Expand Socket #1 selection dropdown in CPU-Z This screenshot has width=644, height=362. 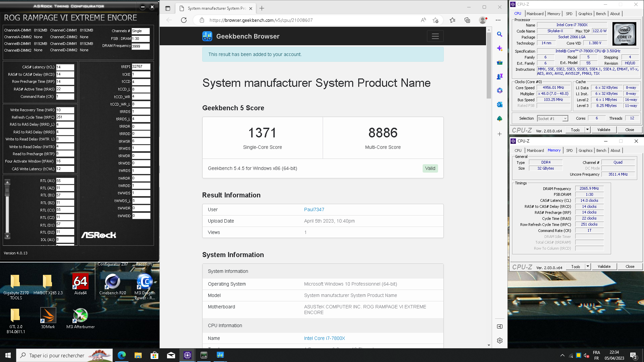tap(565, 119)
